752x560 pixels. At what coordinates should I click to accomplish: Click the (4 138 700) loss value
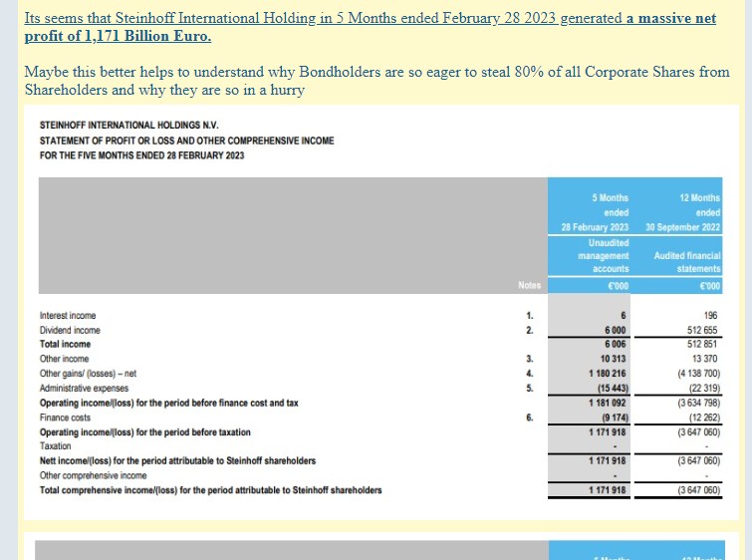click(x=697, y=374)
